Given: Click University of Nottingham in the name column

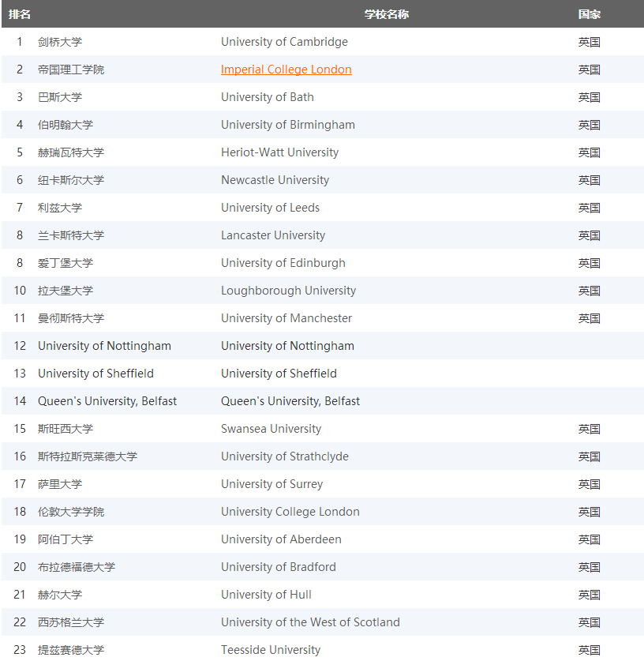Looking at the screenshot, I should click(287, 346).
